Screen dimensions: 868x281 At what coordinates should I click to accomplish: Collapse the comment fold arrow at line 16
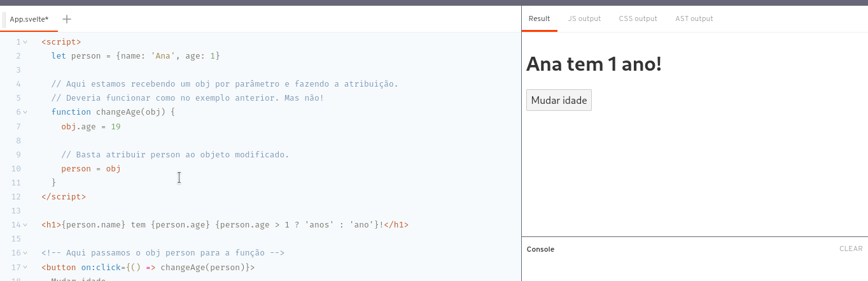(25, 253)
